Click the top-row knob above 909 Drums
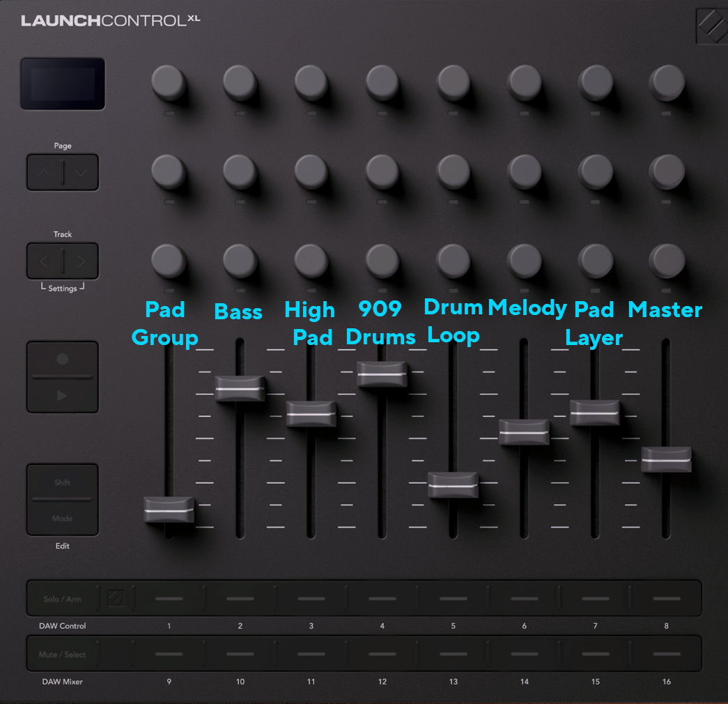Viewport: 728px width, 704px height. (x=382, y=83)
